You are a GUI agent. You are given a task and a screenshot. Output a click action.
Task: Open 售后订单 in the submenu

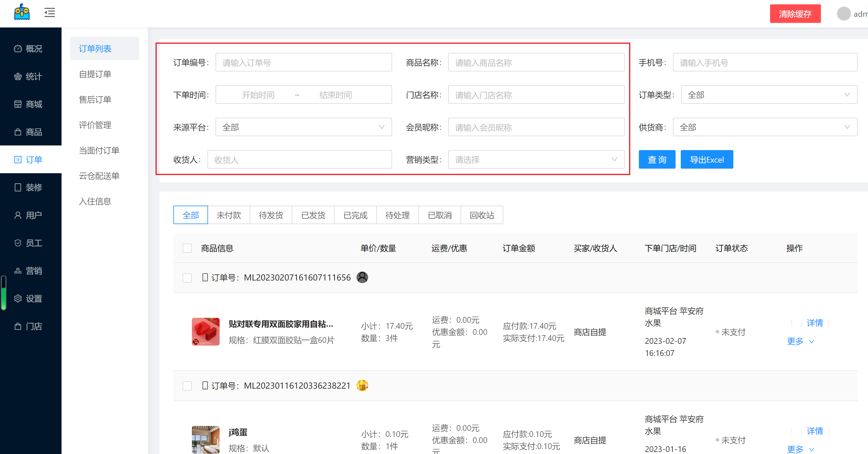point(95,99)
